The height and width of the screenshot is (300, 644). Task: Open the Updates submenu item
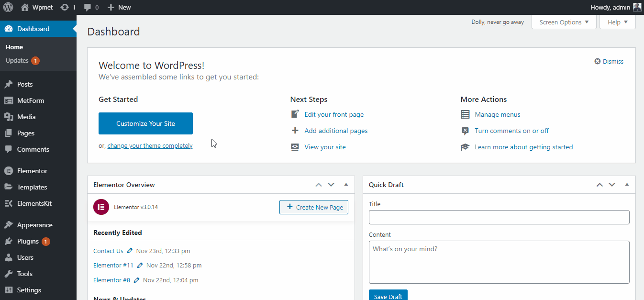click(22, 61)
